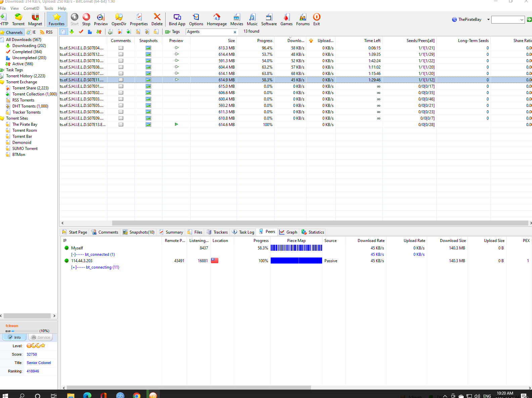This screenshot has height=398, width=532.
Task: Open the top-right search box dropdown
Action: (x=522, y=20)
